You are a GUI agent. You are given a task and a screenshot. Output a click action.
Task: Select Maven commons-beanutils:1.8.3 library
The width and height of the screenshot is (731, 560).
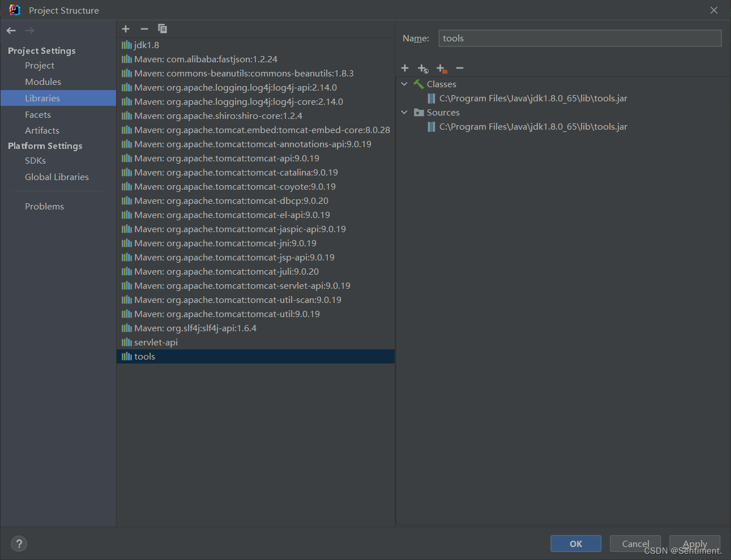(255, 73)
